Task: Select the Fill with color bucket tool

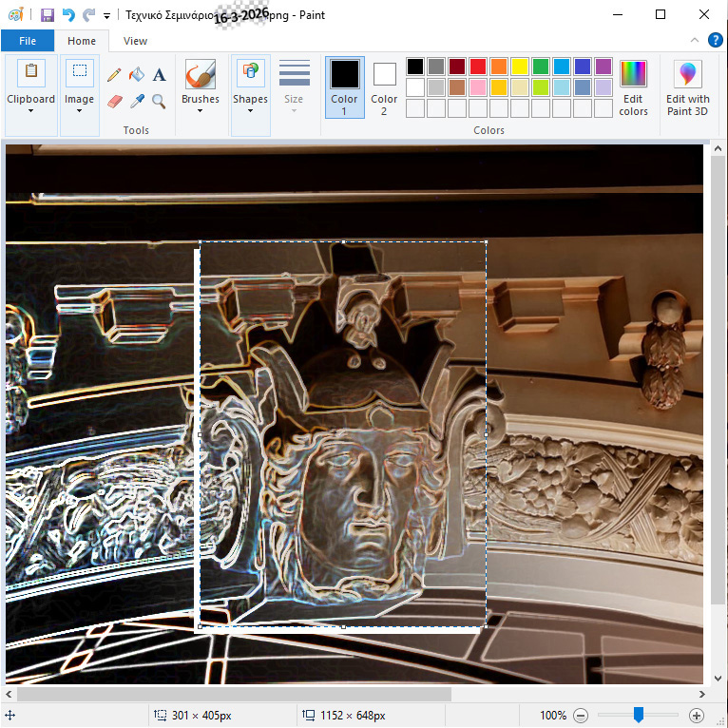Action: (137, 75)
